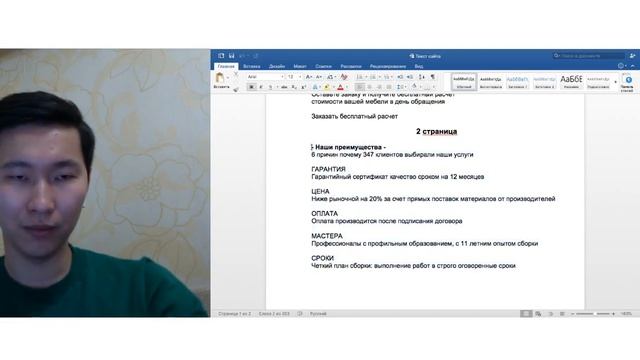640x360 pixels.
Task: Select the Обычный style thumbnail
Action: coord(464,82)
